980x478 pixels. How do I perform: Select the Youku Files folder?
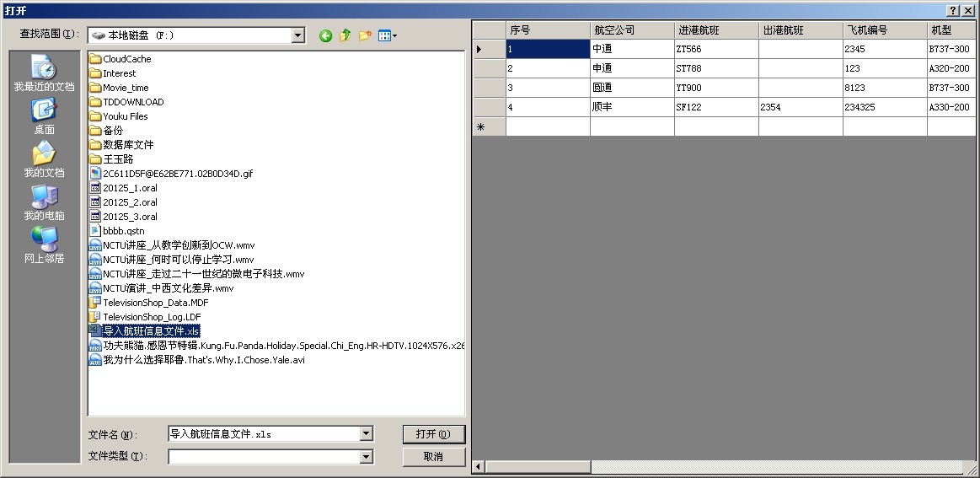click(x=119, y=116)
